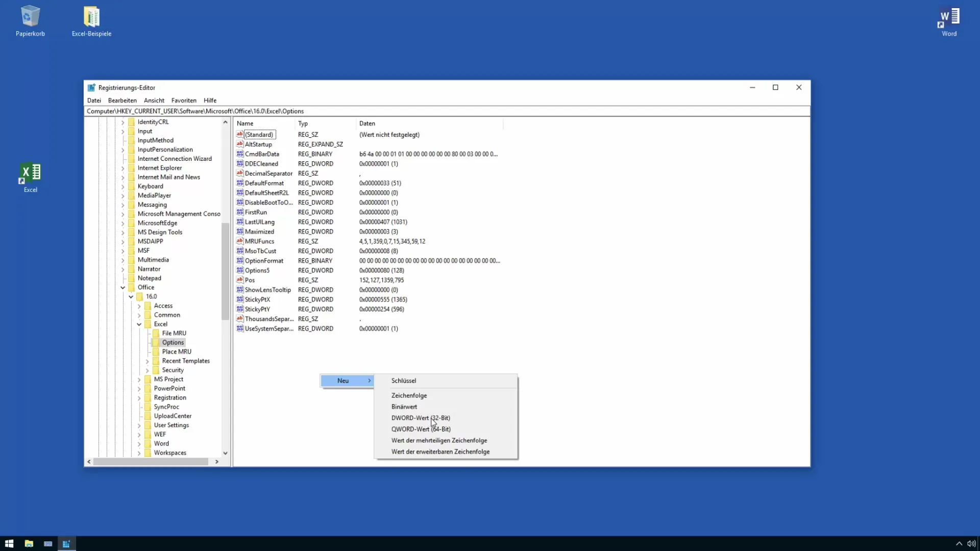
Task: Collapse the 16.0 tree node
Action: [x=131, y=296]
